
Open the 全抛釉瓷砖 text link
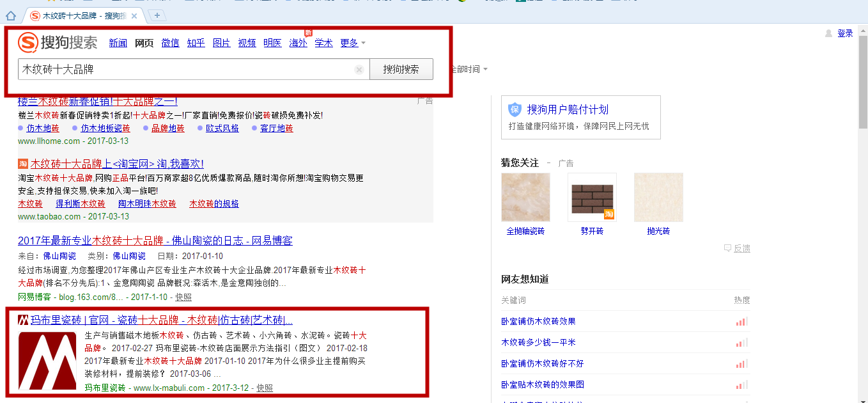click(x=525, y=231)
